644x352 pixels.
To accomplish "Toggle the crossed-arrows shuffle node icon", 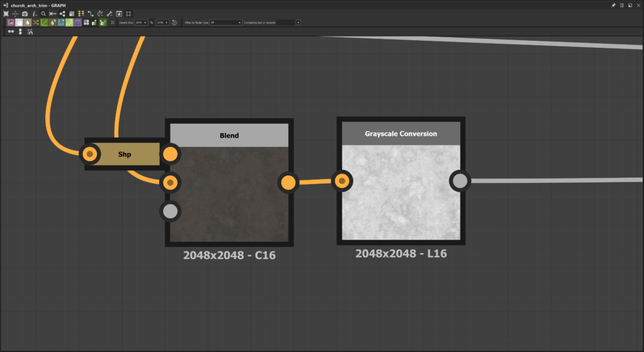I will click(36, 23).
